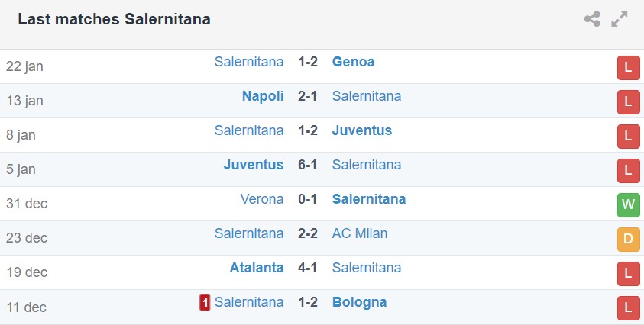Click the L badge for the Atalanta match
This screenshot has width=644, height=325.
click(627, 273)
